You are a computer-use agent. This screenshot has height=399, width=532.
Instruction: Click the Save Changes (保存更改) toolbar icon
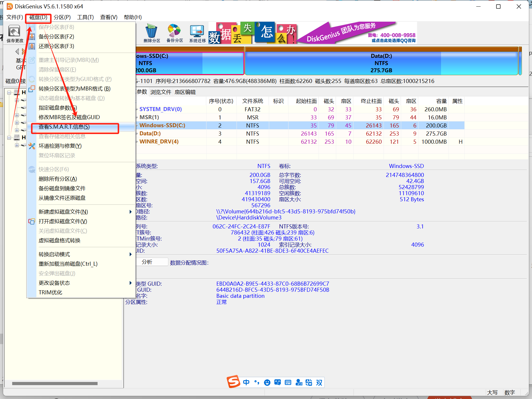point(14,34)
